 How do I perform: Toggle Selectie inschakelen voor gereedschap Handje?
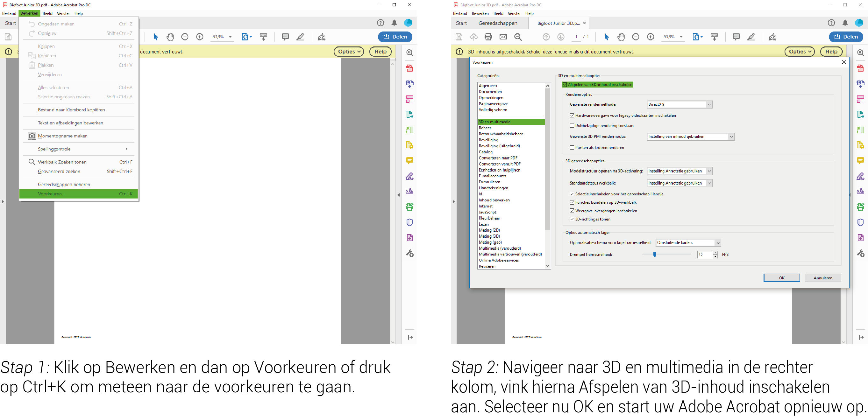tap(572, 194)
